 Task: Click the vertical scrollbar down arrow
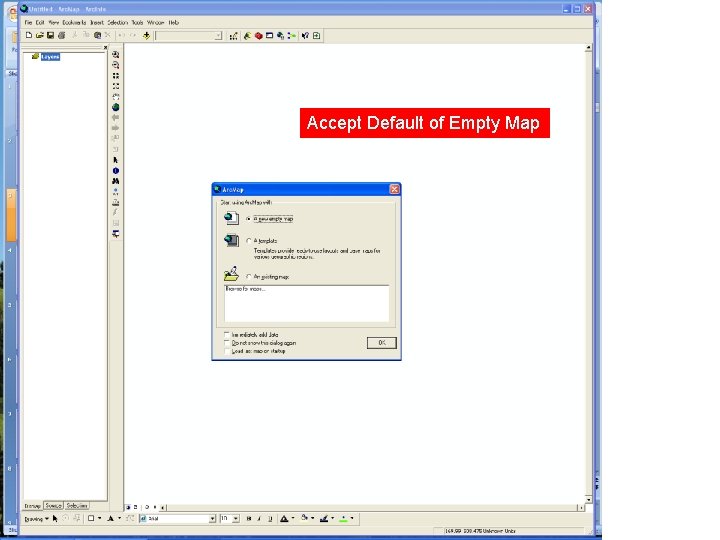588,499
